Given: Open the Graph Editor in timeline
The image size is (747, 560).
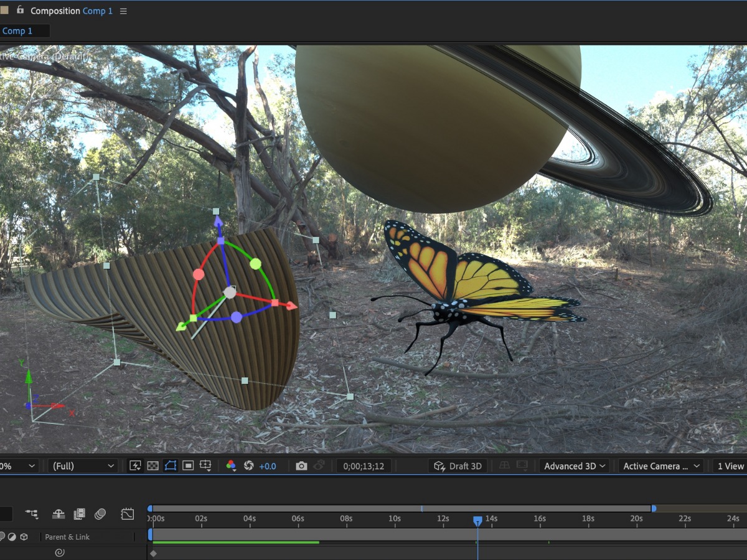Looking at the screenshot, I should pos(127,514).
